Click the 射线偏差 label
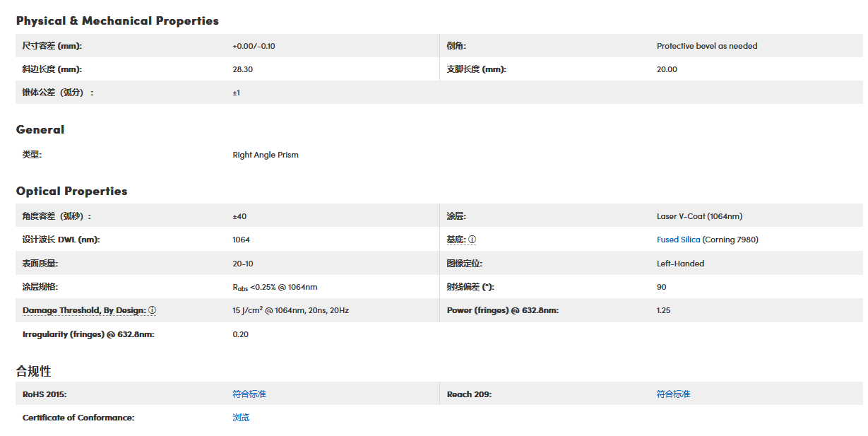This screenshot has height=436, width=868. coord(470,287)
